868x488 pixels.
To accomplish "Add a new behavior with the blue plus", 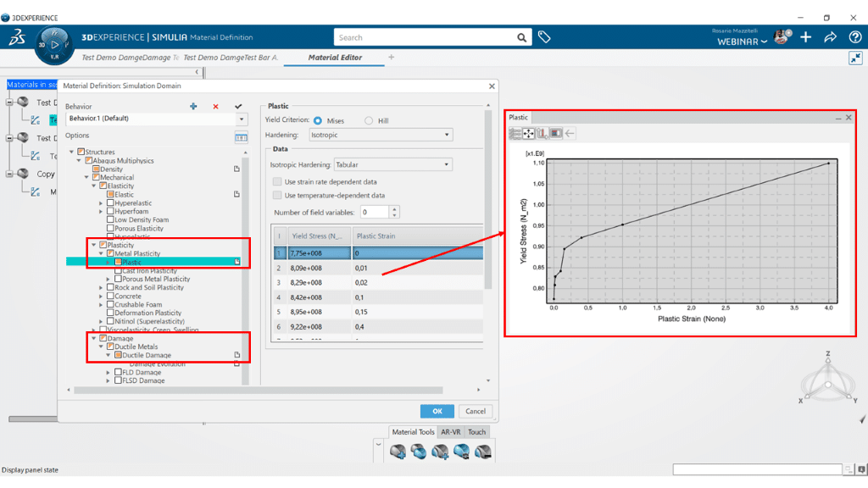I will [193, 107].
